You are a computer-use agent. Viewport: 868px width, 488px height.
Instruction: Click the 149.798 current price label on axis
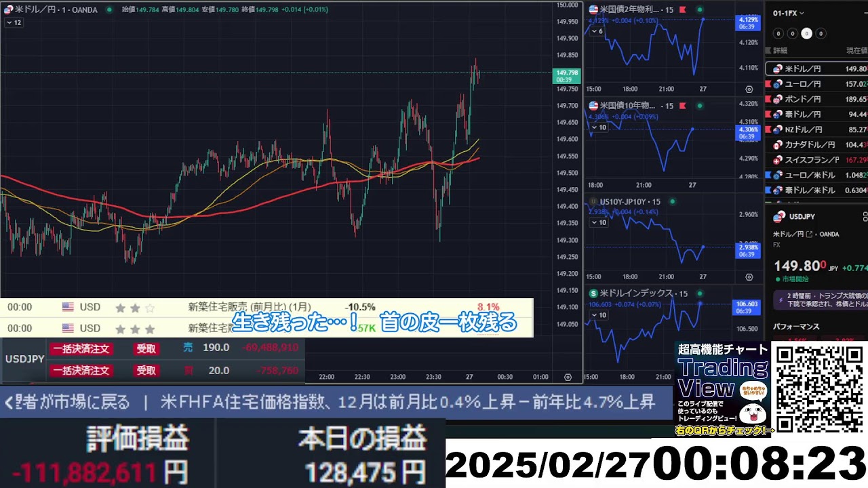567,76
